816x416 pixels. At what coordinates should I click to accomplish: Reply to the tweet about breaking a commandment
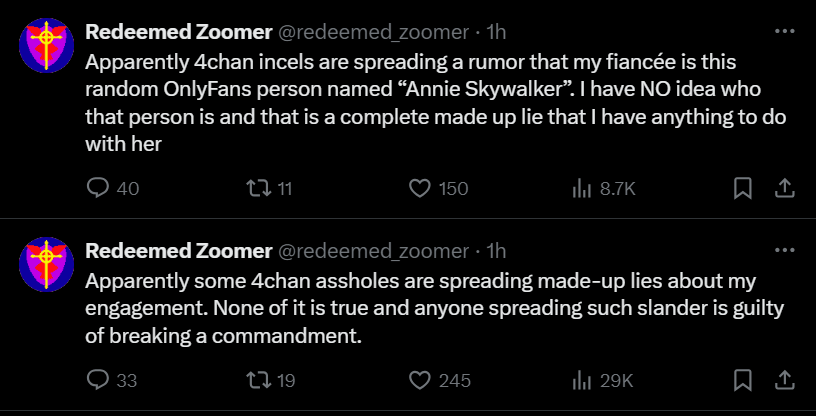(98, 380)
